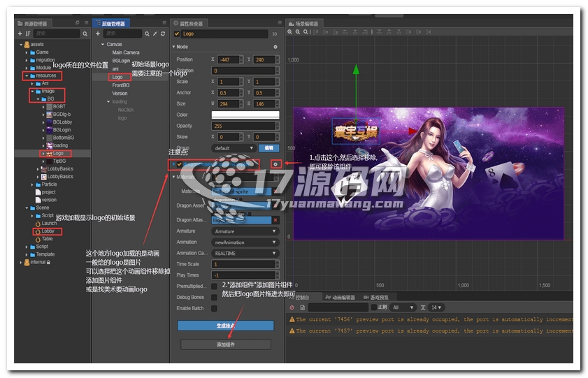Open the 资源管理器 panel menu icon
Image resolution: width=588 pixels, height=378 pixels.
(x=86, y=23)
